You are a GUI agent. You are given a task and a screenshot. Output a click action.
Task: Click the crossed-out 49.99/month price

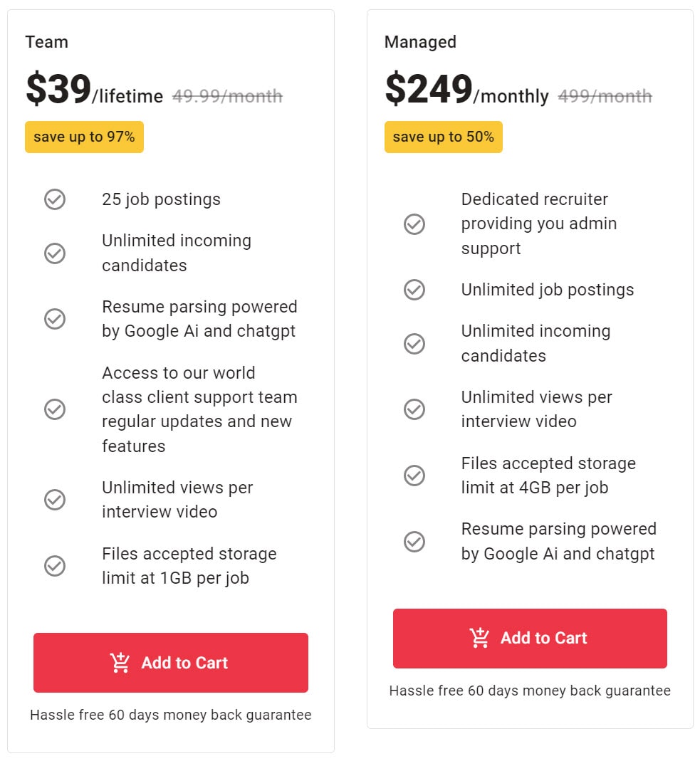coord(228,96)
